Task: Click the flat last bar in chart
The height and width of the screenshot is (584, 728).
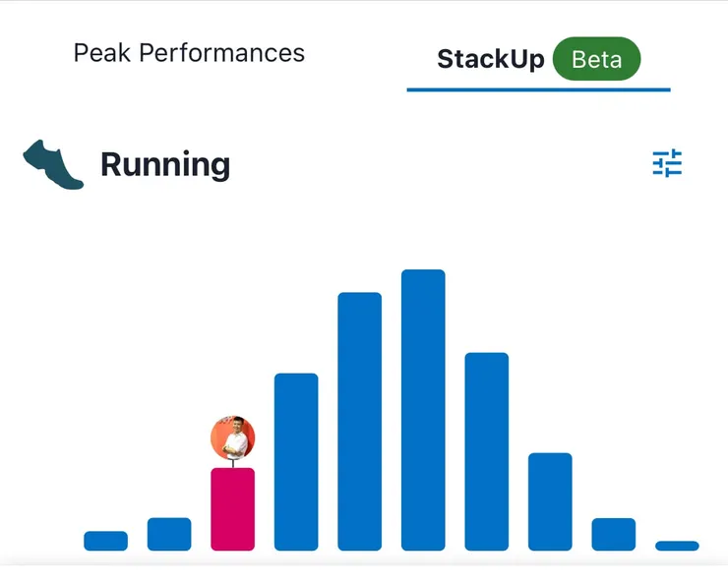Action: (677, 546)
